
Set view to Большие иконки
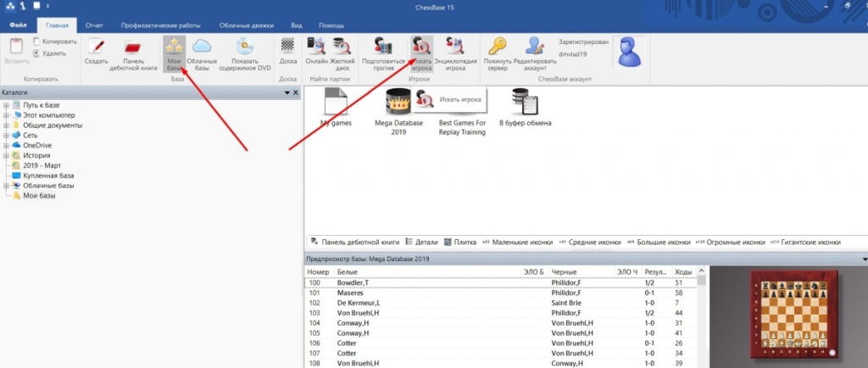659,243
